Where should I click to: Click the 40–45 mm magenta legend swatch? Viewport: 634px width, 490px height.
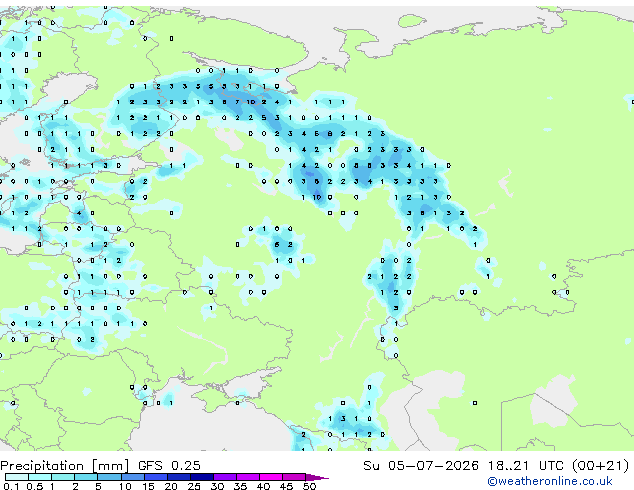tap(271, 477)
